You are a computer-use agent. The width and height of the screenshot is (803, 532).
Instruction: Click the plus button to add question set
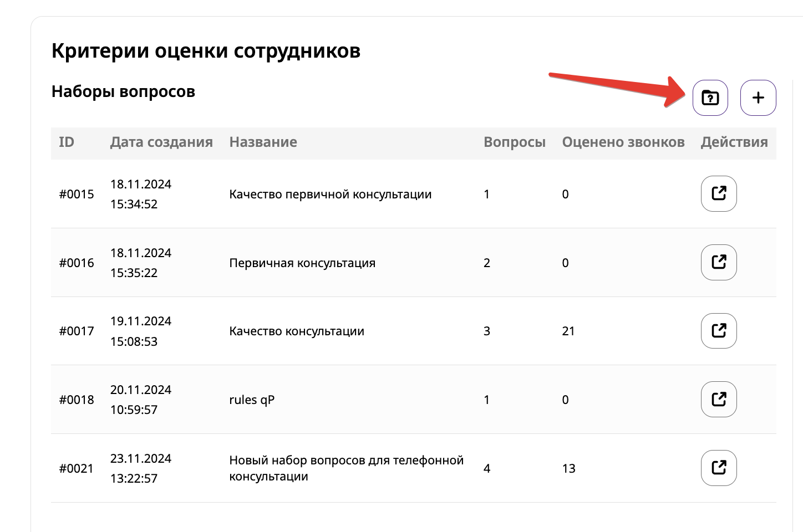(758, 98)
